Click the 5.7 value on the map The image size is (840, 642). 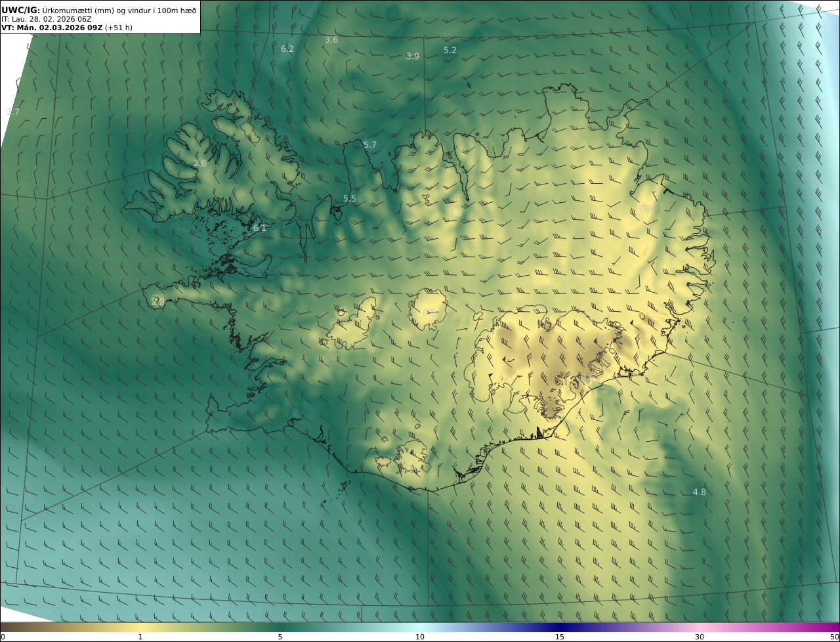(x=370, y=144)
